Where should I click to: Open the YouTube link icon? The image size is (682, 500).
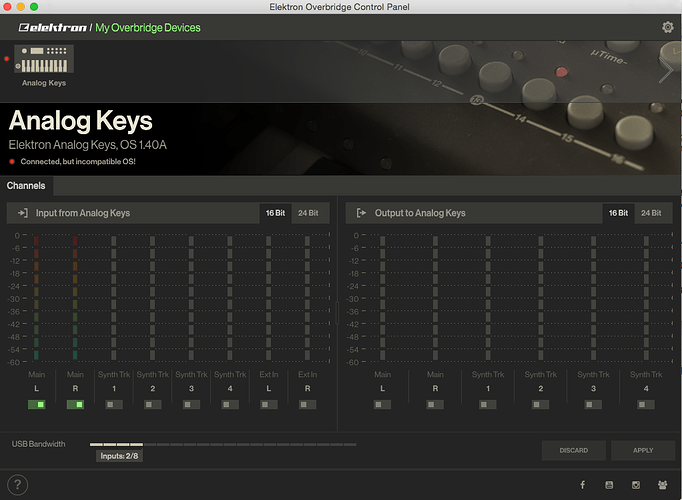[609, 485]
